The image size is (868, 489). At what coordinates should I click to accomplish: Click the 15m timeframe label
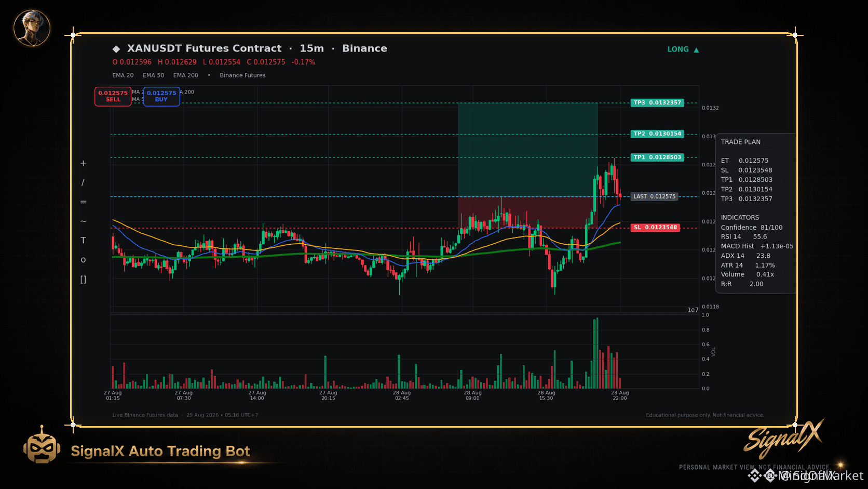(311, 48)
